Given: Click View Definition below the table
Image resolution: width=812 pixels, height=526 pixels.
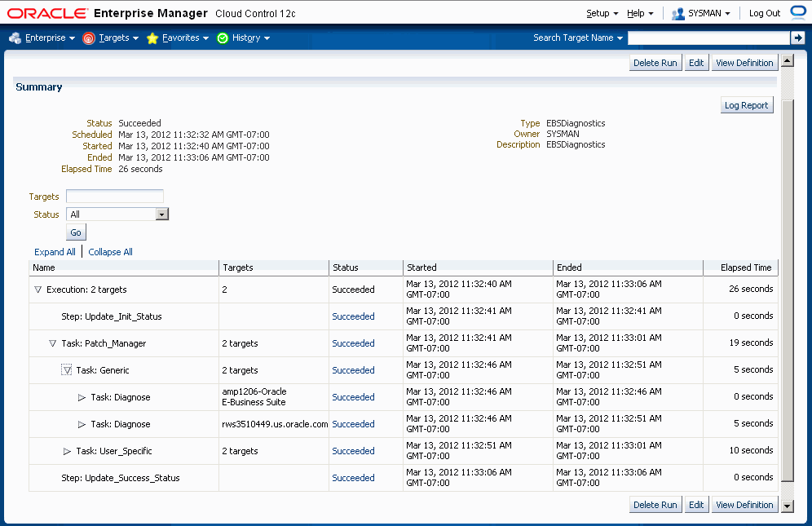Looking at the screenshot, I should pos(744,505).
